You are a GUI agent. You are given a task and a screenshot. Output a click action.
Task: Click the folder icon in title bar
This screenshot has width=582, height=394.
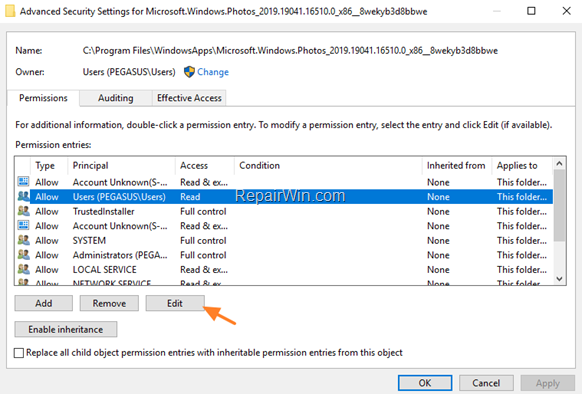[10, 11]
